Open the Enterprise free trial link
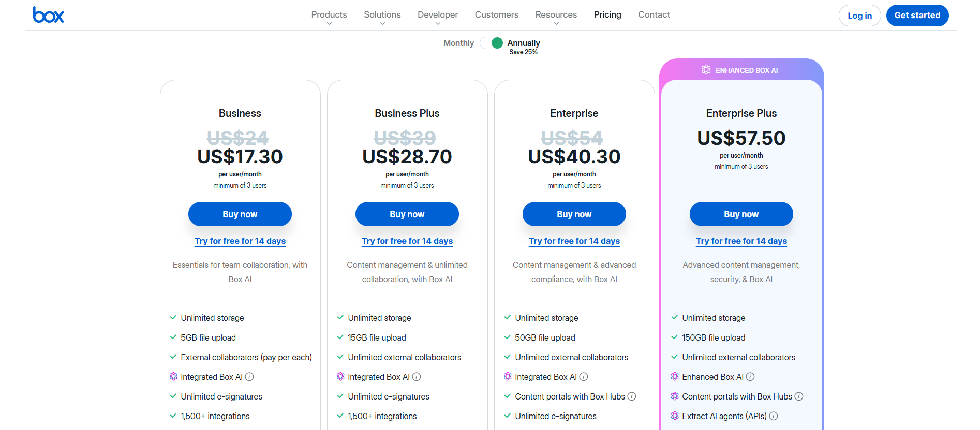This screenshot has width=980, height=430. click(x=574, y=241)
